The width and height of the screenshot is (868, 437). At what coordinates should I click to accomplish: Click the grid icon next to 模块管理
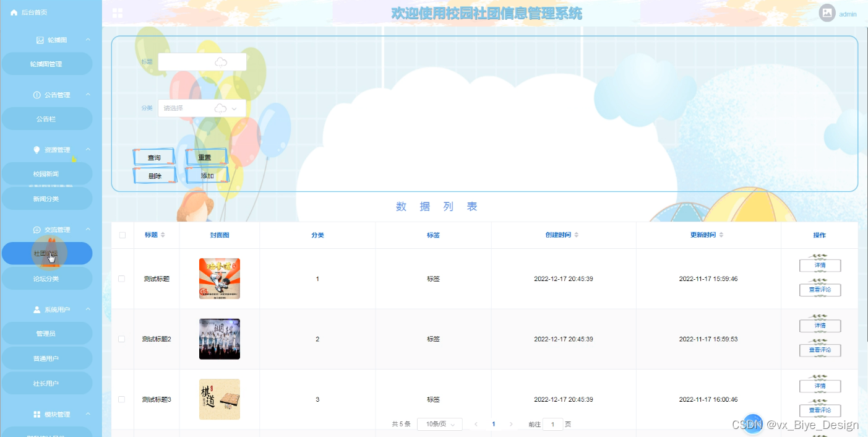tap(37, 414)
